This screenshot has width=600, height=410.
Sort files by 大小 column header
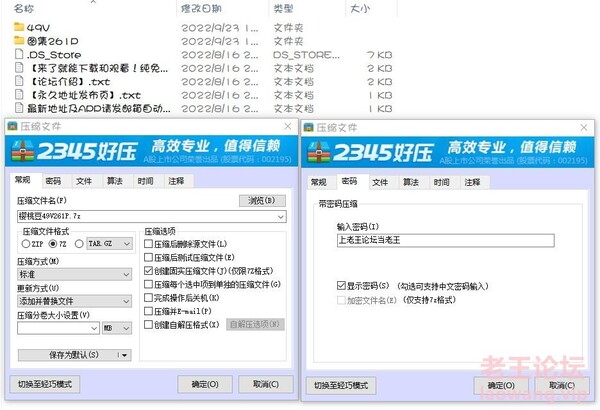click(360, 8)
